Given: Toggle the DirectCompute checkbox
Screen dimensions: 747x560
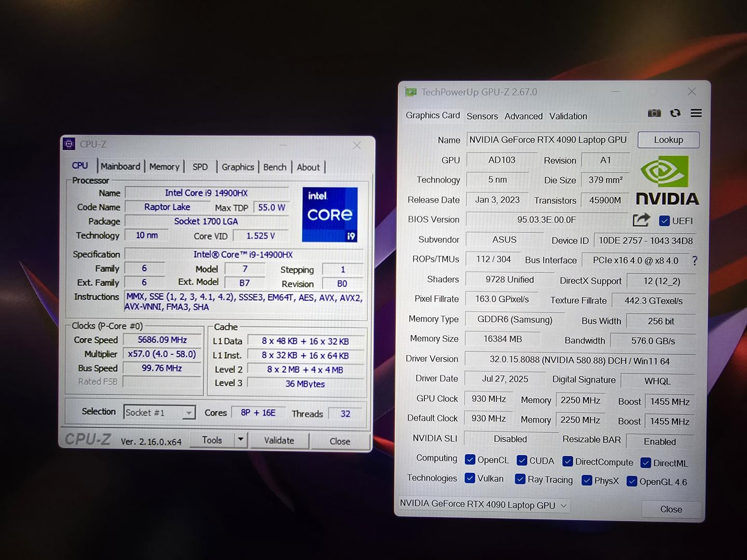Looking at the screenshot, I should (x=568, y=461).
